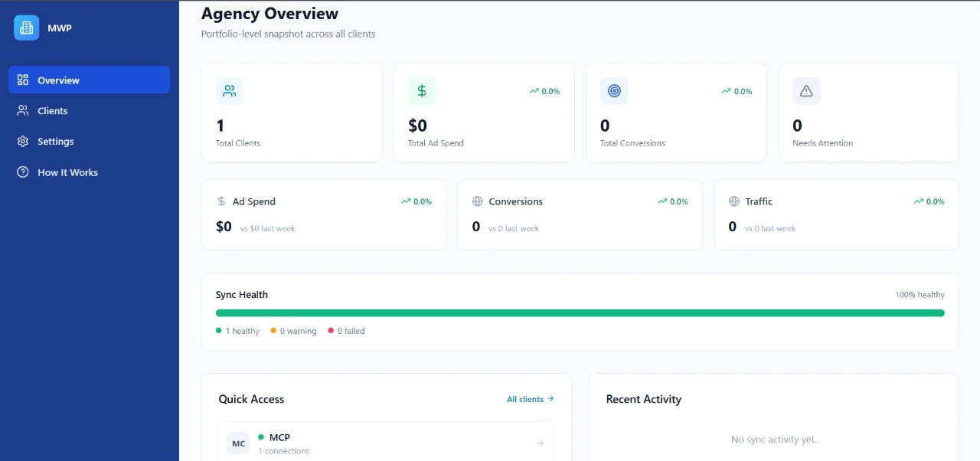Open the MCP client entry

click(x=387, y=443)
